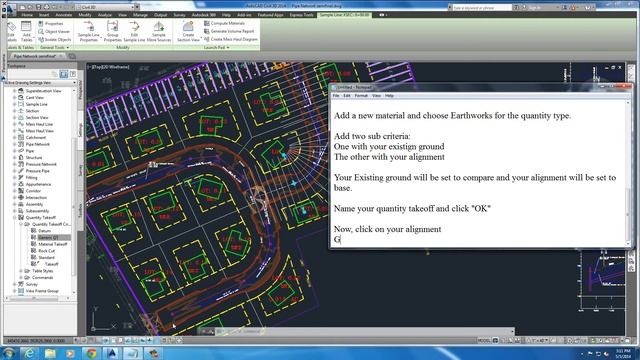Select the Pressure Network tree item

pos(41,164)
